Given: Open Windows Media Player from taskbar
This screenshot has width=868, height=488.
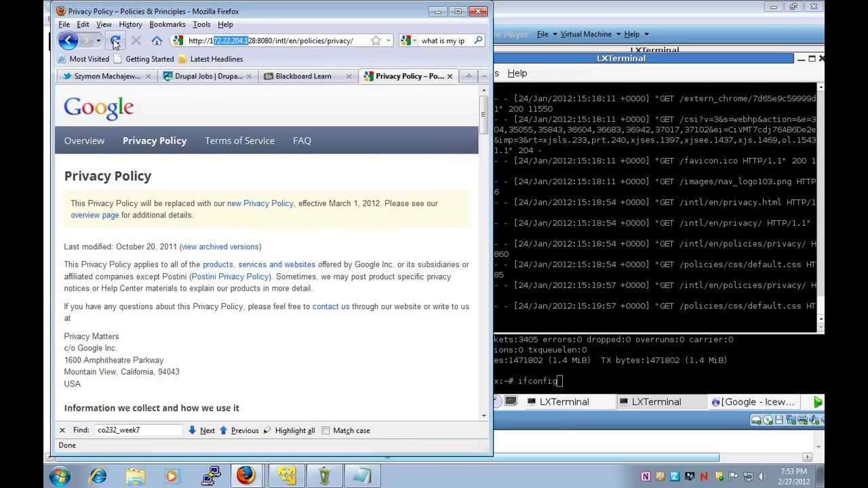Looking at the screenshot, I should (172, 476).
